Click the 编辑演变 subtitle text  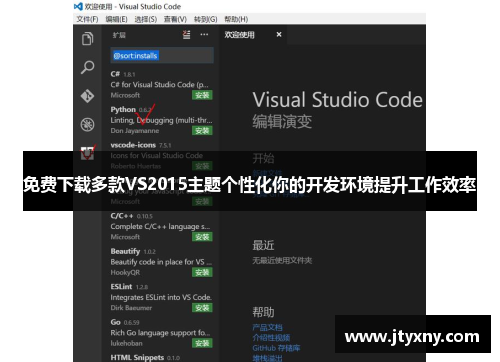[282, 121]
